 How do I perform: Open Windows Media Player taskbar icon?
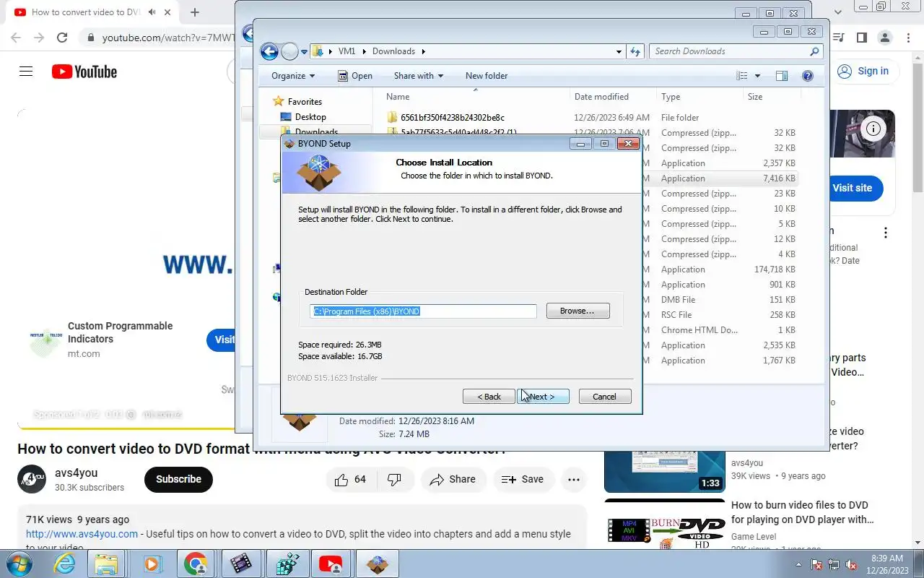click(152, 564)
